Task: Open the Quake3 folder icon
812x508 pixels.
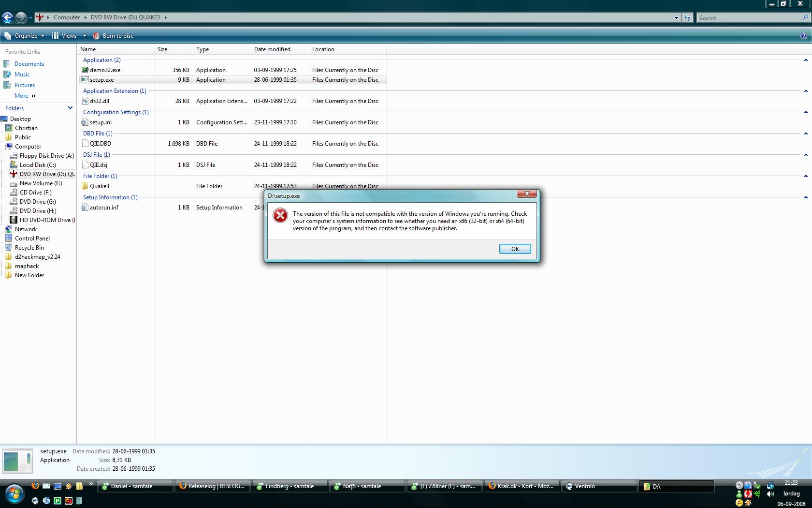Action: [x=85, y=186]
